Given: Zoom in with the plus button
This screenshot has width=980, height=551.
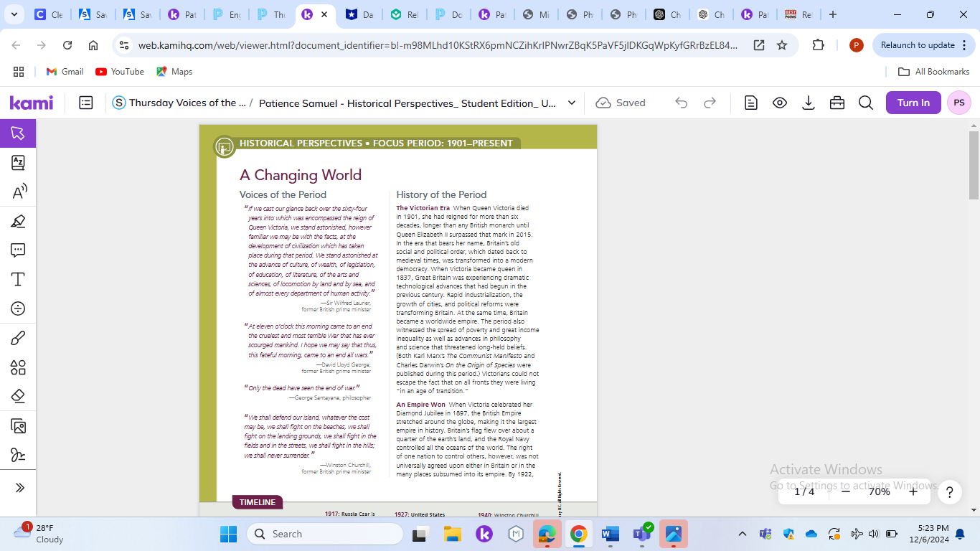Looking at the screenshot, I should click(913, 491).
